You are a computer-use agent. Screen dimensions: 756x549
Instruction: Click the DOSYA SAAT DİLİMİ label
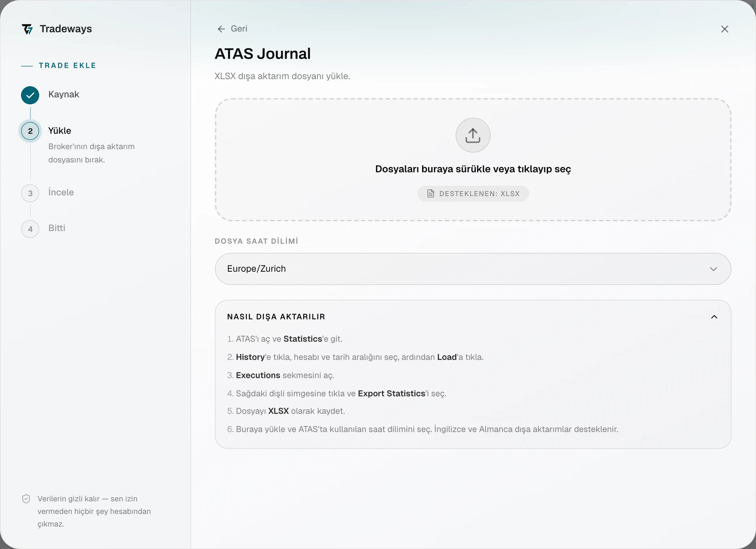pyautogui.click(x=256, y=241)
